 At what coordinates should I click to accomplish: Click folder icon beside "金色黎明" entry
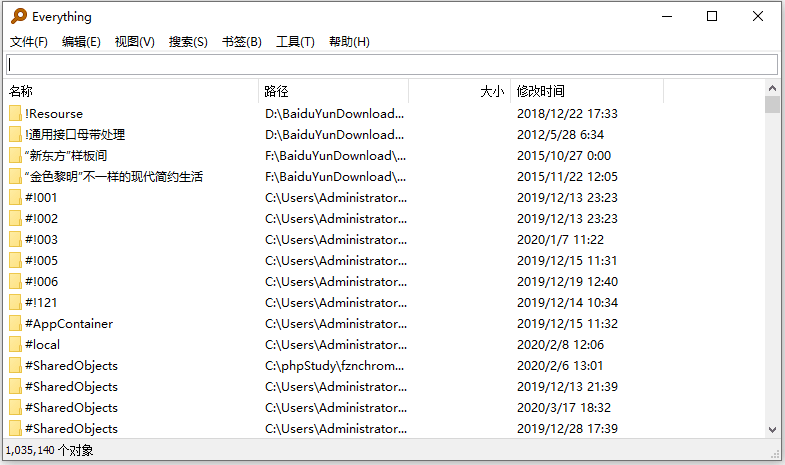(x=15, y=177)
